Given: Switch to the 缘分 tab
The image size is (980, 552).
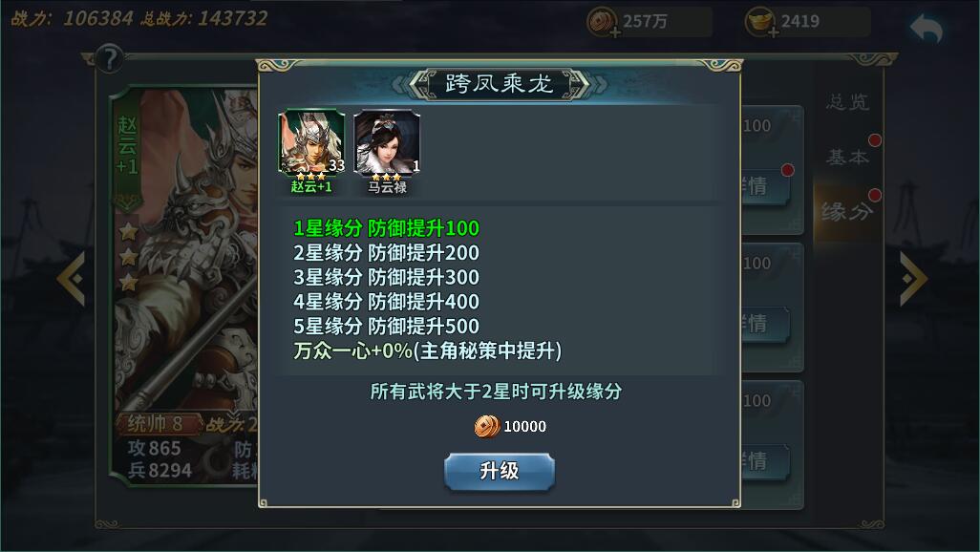Looking at the screenshot, I should coord(847,211).
